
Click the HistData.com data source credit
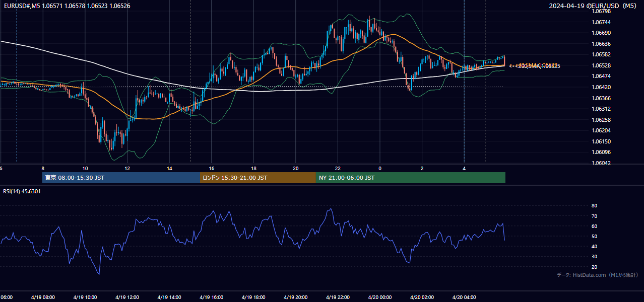[598, 275]
